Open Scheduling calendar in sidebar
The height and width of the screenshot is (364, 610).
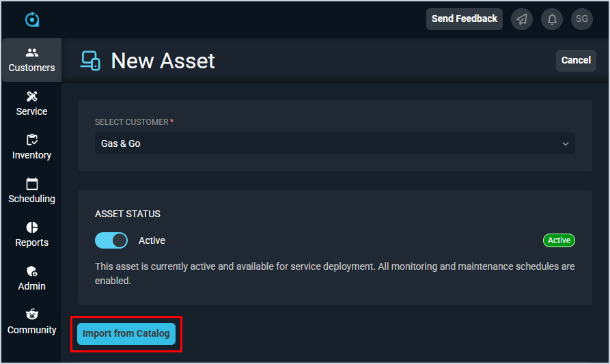(x=31, y=191)
